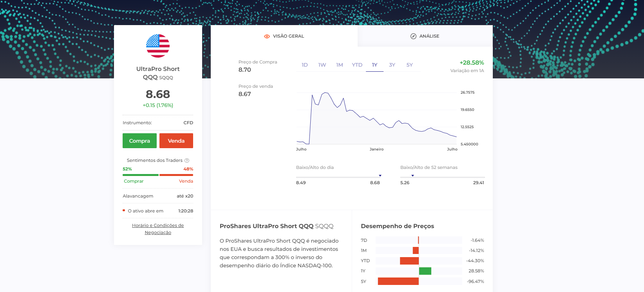Screen dimensions: 644x292
Task: Select the 1W chart range
Action: click(x=322, y=65)
